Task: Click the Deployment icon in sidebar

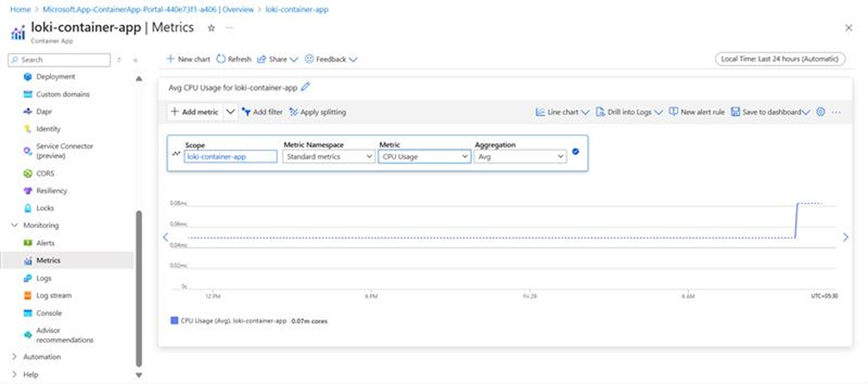Action: 28,77
